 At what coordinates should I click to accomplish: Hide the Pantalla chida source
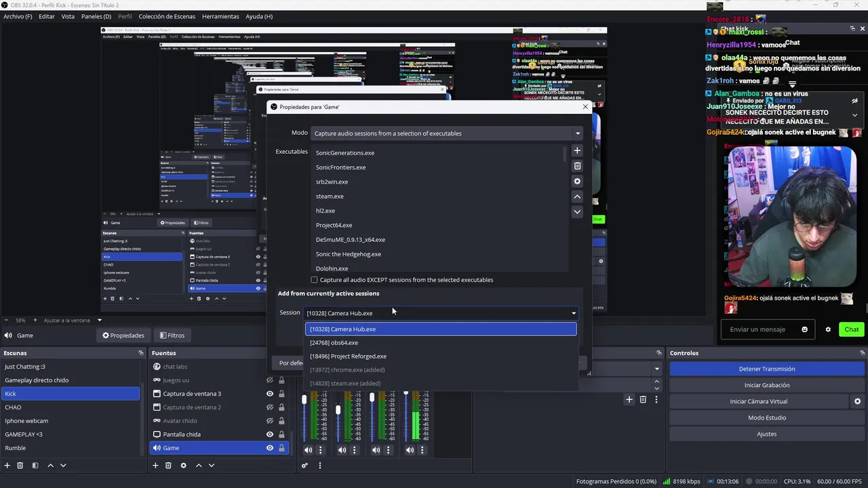(x=270, y=434)
